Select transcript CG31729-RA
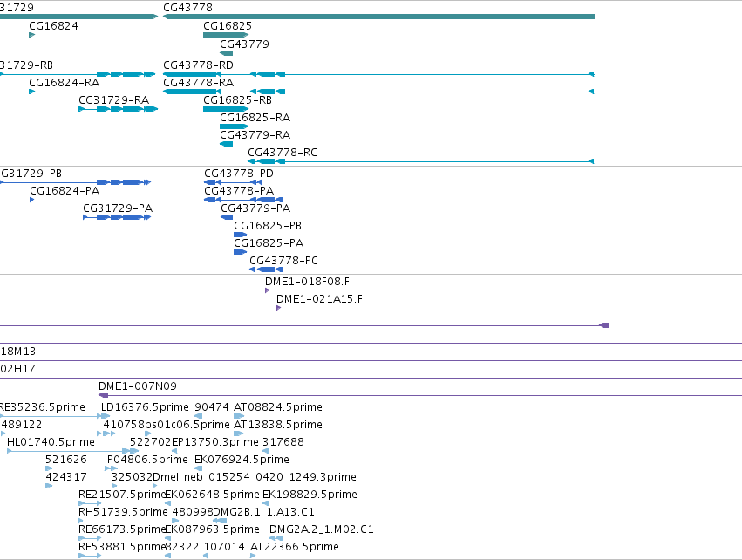742x560 pixels. (118, 109)
